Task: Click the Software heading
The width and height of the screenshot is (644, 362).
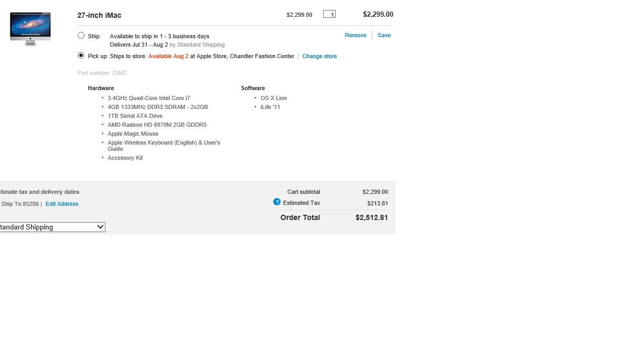Action: click(x=253, y=89)
